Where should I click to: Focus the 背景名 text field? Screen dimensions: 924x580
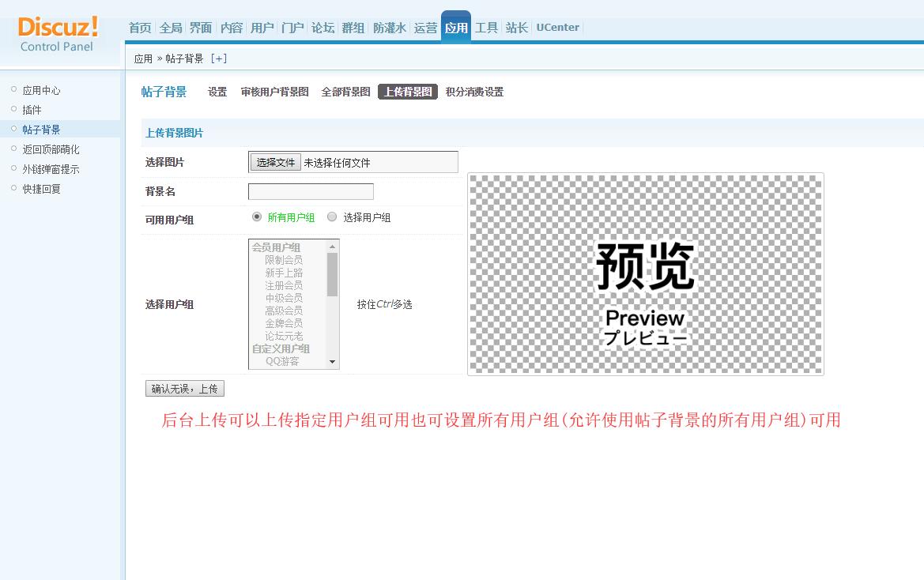click(311, 191)
